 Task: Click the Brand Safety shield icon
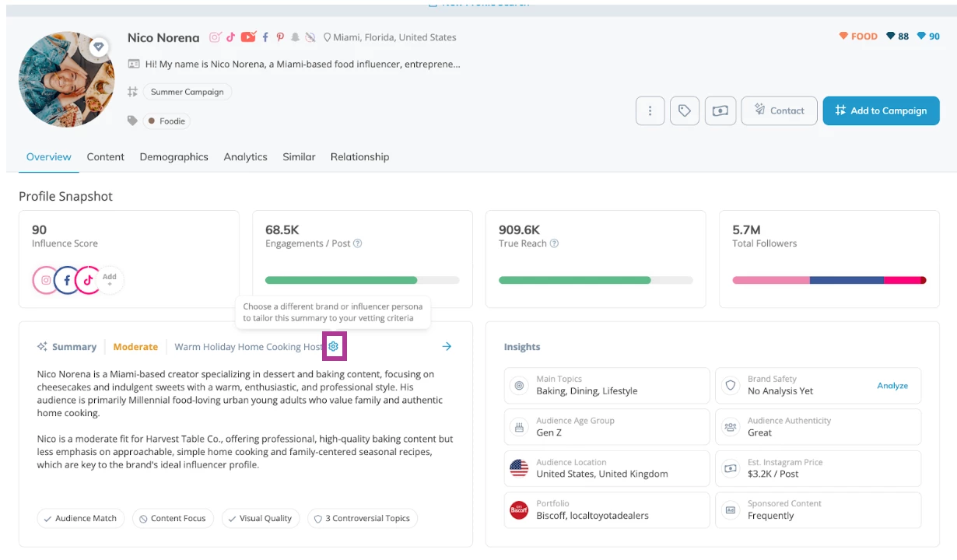[731, 385]
